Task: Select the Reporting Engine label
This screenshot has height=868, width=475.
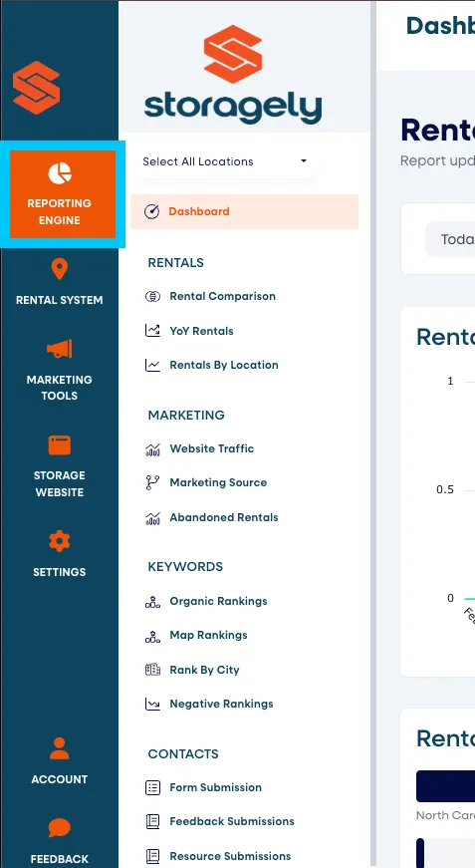Action: (59, 211)
